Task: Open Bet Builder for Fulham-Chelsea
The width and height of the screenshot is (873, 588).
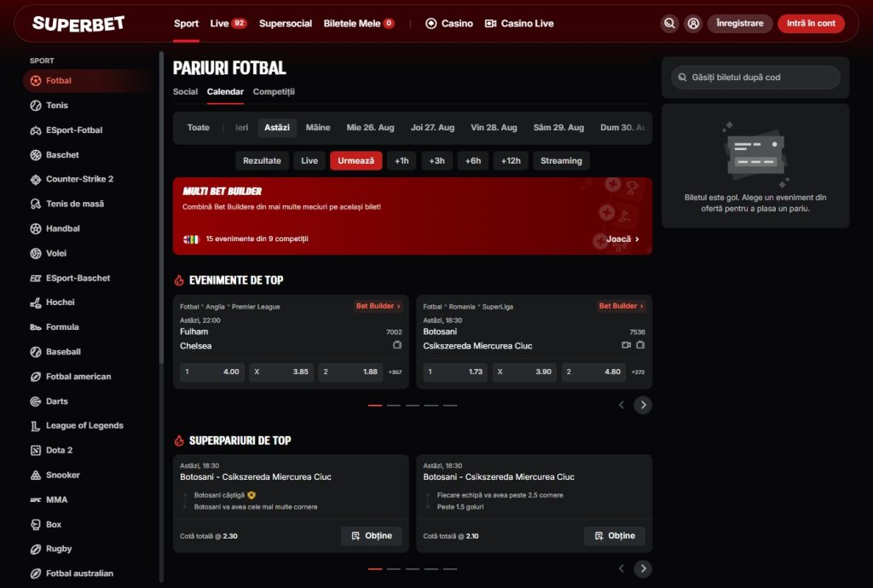Action: [378, 306]
